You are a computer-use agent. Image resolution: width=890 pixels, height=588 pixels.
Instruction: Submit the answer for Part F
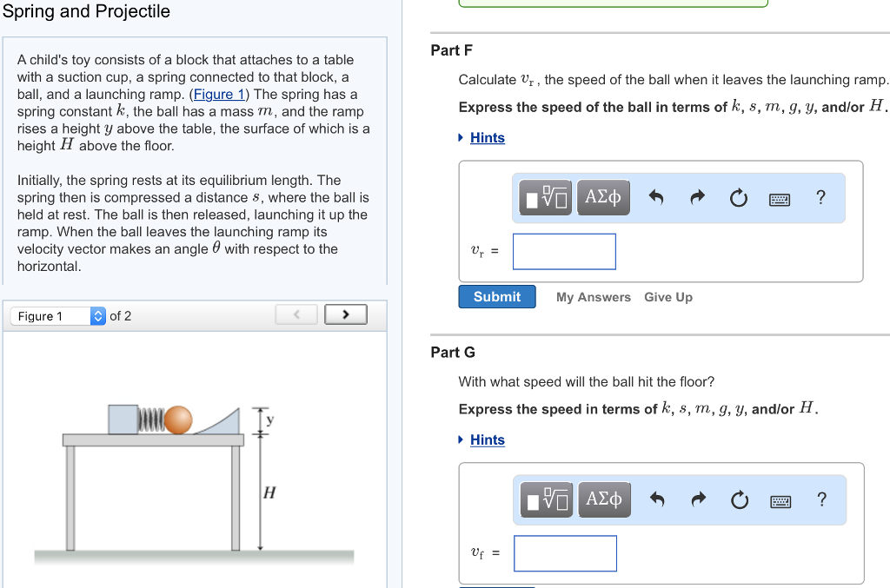[x=496, y=296]
